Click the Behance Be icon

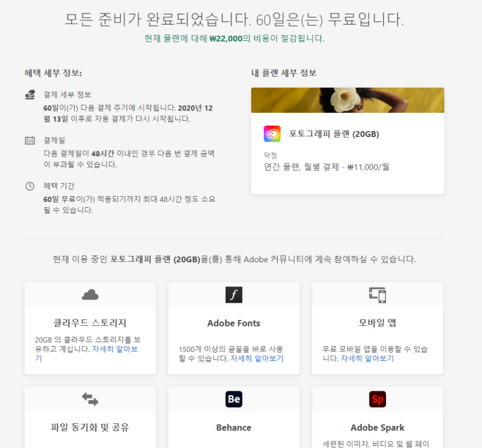pos(234,399)
